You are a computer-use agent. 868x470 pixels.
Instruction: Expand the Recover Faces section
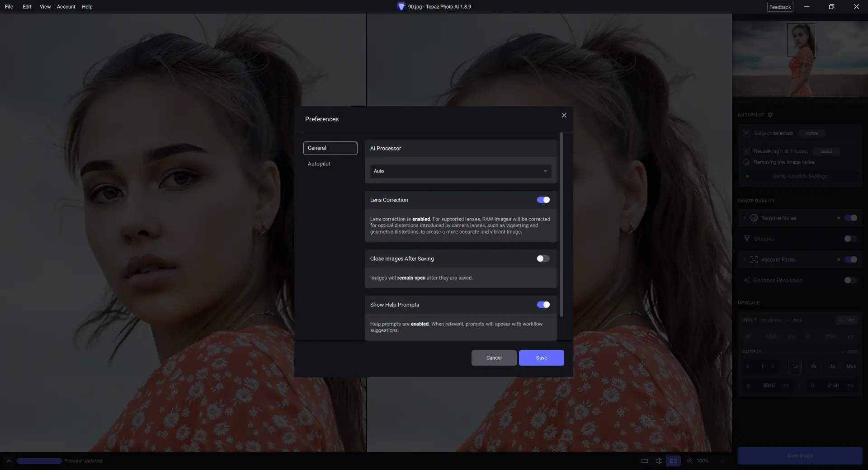point(745,259)
